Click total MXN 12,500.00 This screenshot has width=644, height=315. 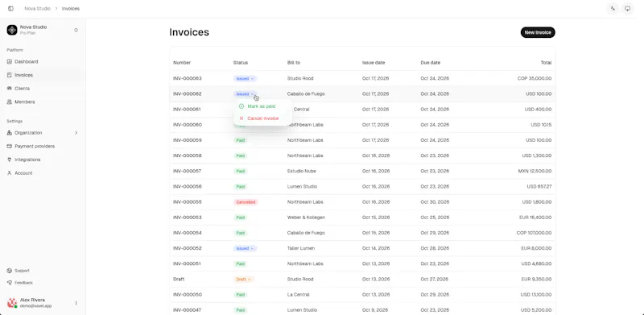tap(535, 171)
